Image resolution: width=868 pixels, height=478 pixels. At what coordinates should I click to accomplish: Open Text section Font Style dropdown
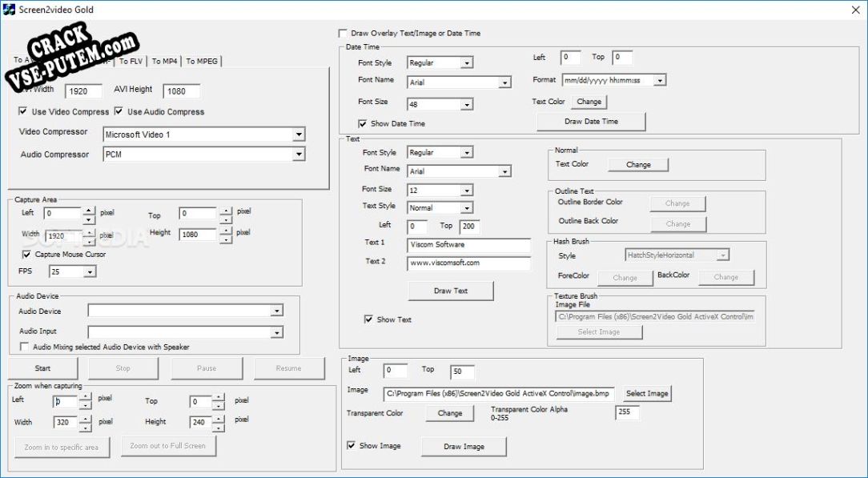click(467, 153)
